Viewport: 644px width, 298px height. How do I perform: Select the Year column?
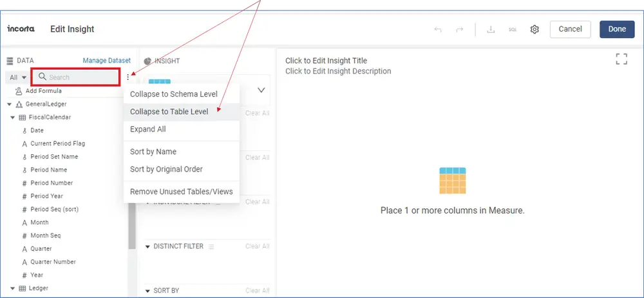(37, 275)
